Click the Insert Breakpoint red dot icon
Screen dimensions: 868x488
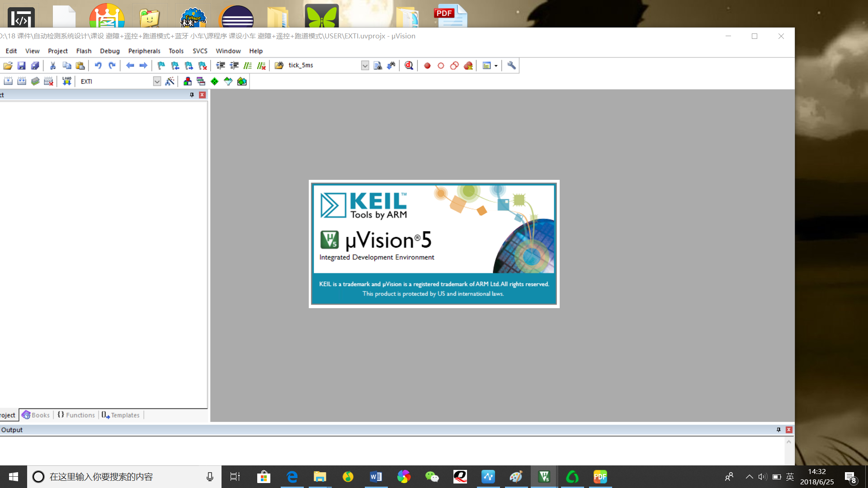click(427, 66)
